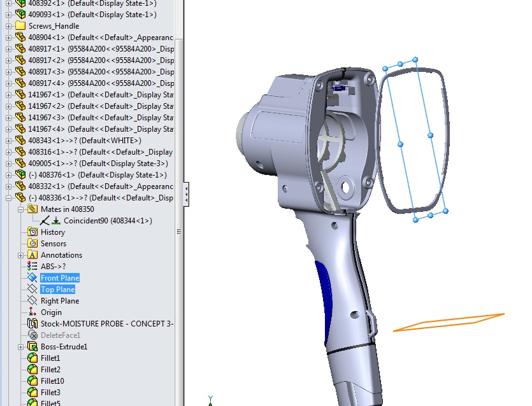Click the 'History' label
Screen dimensions: 532x406
pyautogui.click(x=53, y=232)
